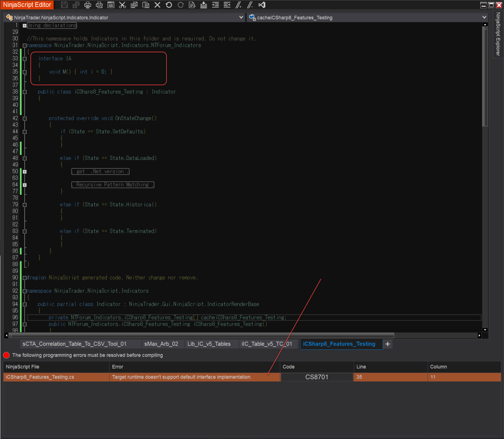Expand the 'Recursive Pattern Matching' collapsed block
This screenshot has height=439, width=504.
pos(25,185)
